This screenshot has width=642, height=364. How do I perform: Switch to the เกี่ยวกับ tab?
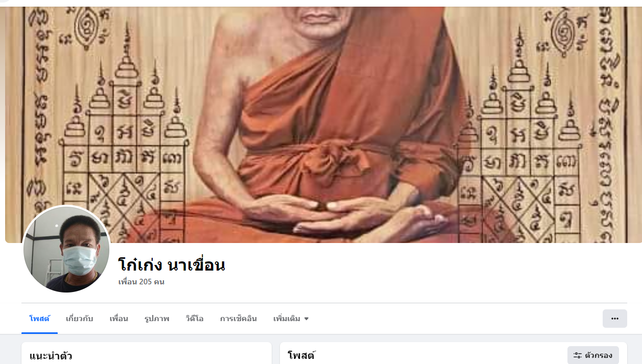[80, 319]
